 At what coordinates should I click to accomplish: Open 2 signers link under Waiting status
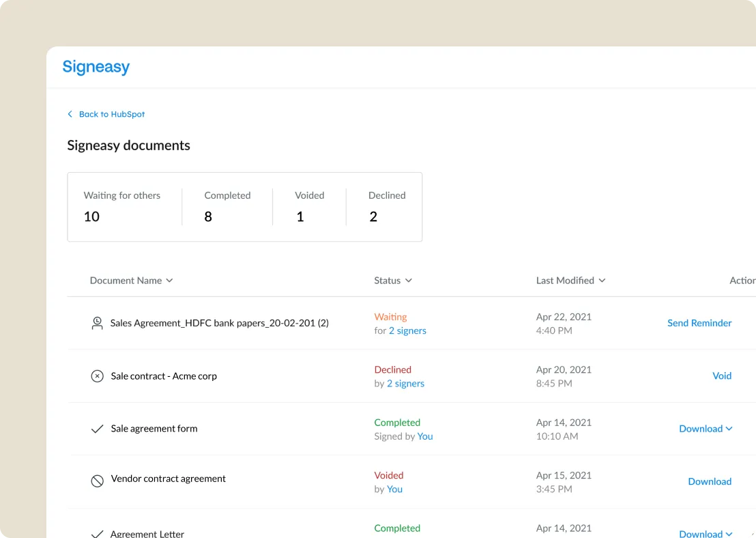[x=407, y=330]
